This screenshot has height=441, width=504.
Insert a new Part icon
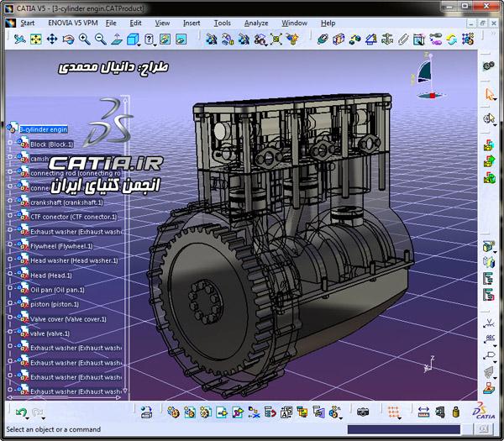click(x=206, y=412)
